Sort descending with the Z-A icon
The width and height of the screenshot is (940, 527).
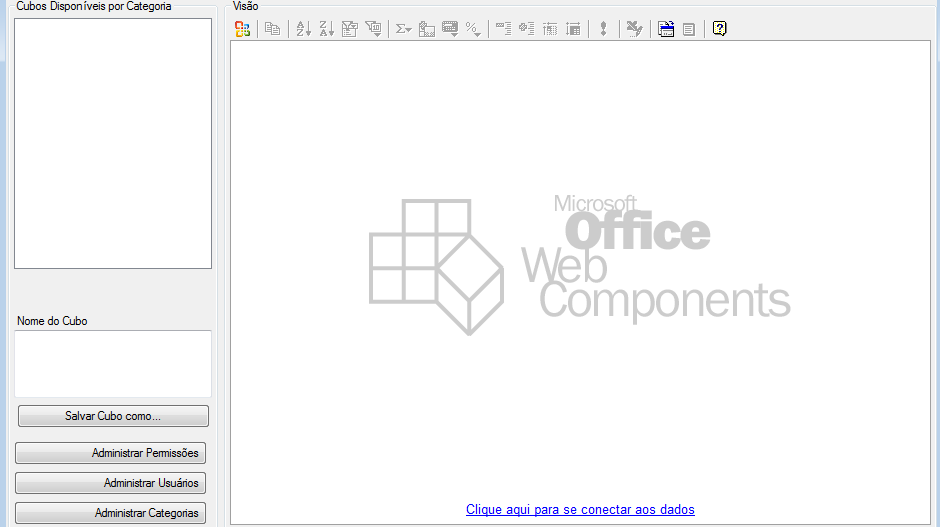tap(326, 29)
